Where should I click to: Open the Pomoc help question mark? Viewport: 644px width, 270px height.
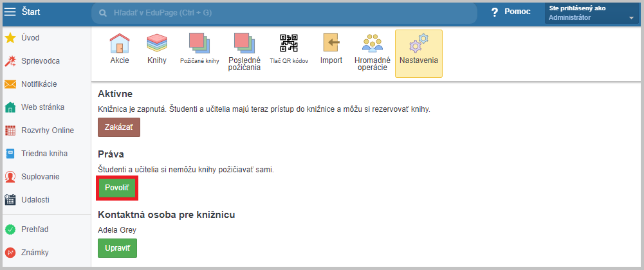point(495,12)
